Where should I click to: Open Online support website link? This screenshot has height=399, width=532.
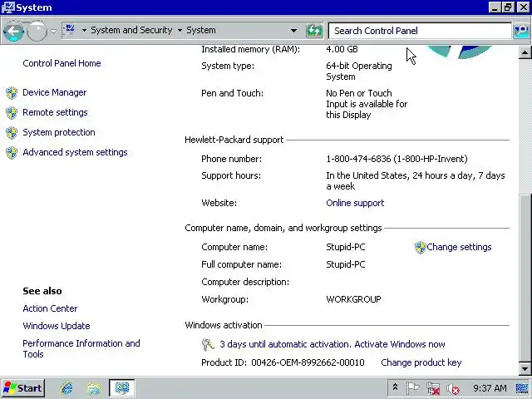[355, 203]
